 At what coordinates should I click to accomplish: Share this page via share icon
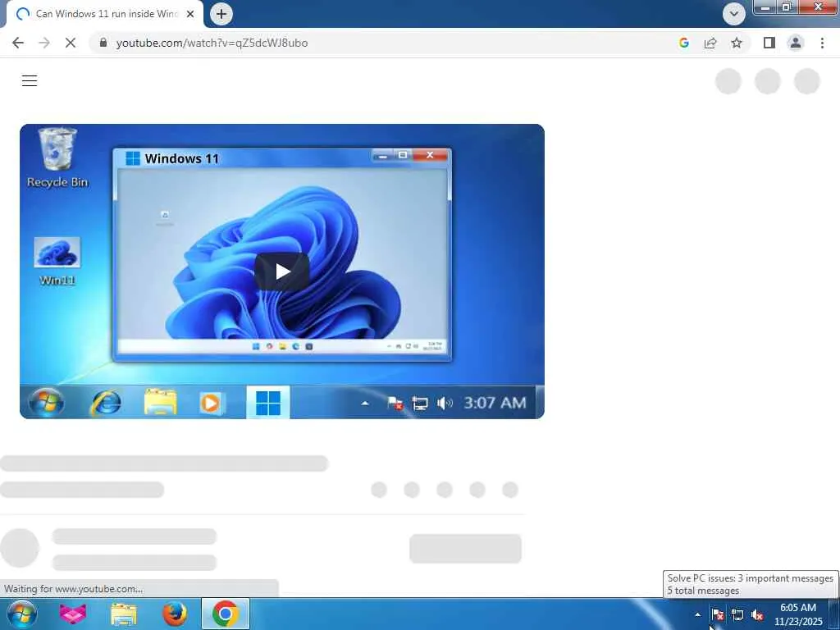pos(710,43)
